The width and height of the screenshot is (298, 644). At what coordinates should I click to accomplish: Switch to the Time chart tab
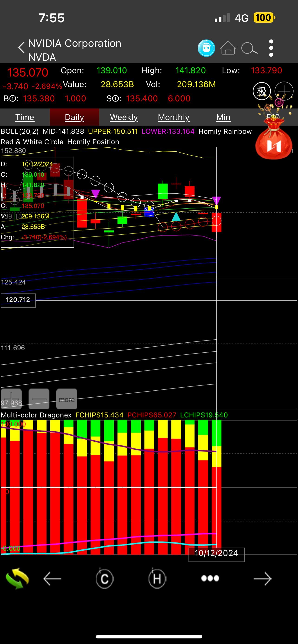click(x=25, y=117)
